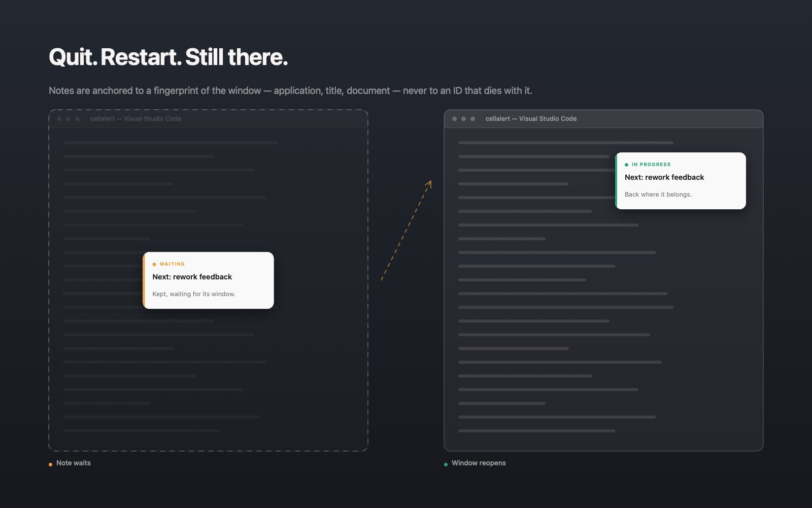The height and width of the screenshot is (508, 812).
Task: Click third traffic-light dot of right window
Action: (472, 119)
